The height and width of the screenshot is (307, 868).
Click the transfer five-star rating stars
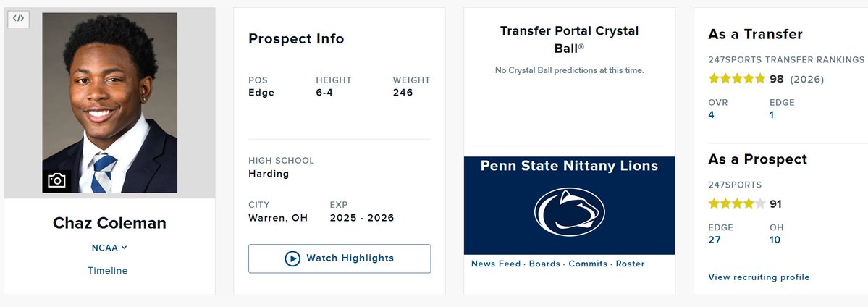tap(736, 78)
